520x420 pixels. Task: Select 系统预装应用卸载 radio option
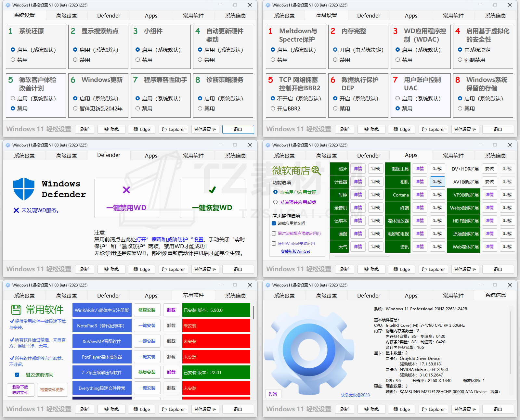(x=276, y=202)
